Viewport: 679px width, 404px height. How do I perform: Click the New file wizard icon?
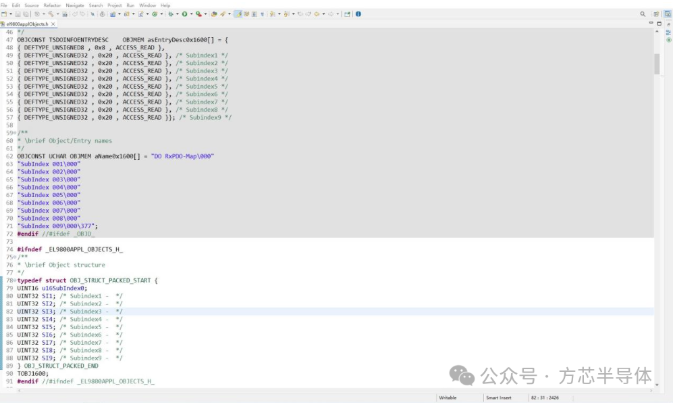click(x=4, y=14)
